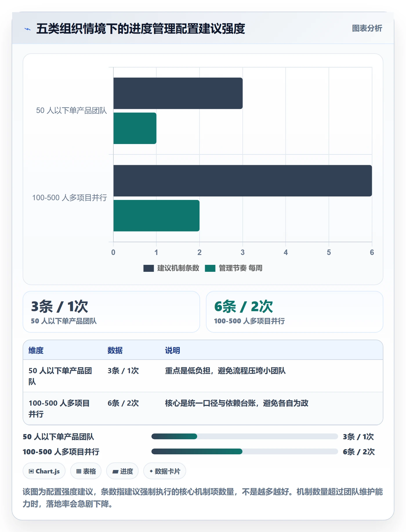This screenshot has height=532, width=406.
Task: Click the x-axis tick label 6
Action: tap(372, 253)
